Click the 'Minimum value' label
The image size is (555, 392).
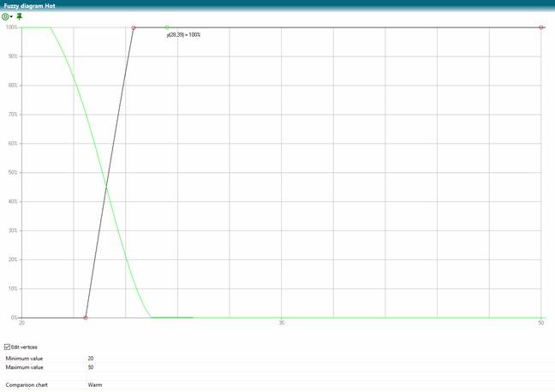coord(24,359)
